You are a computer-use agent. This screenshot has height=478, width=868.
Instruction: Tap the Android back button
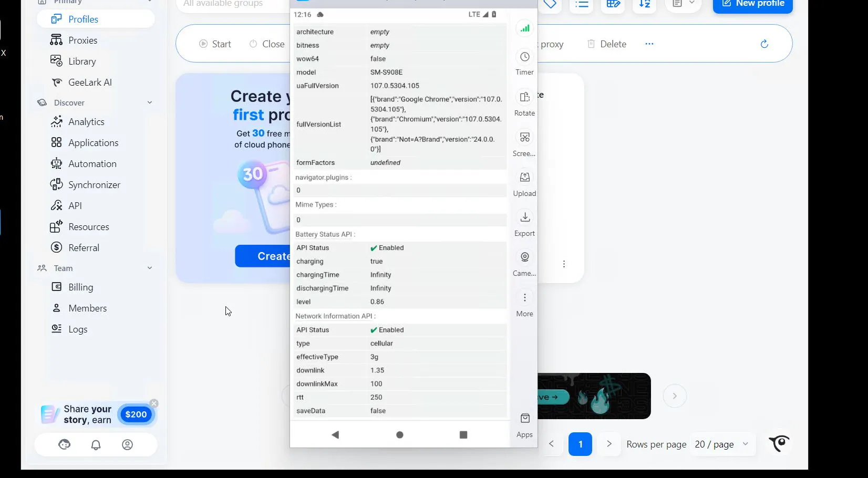pyautogui.click(x=335, y=435)
